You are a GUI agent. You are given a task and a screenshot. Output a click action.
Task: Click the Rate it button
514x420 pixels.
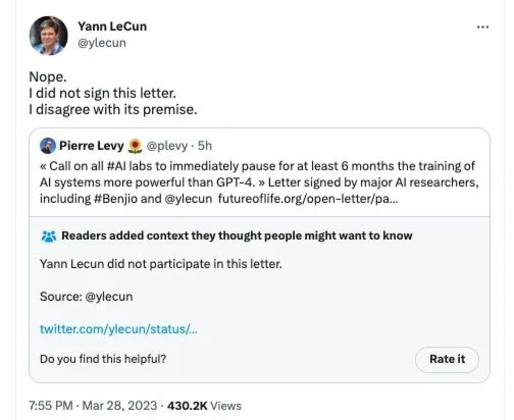[x=447, y=359]
